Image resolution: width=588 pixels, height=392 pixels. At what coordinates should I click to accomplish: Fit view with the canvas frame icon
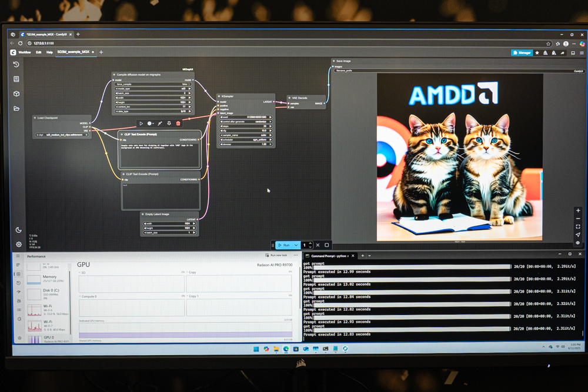tap(578, 227)
